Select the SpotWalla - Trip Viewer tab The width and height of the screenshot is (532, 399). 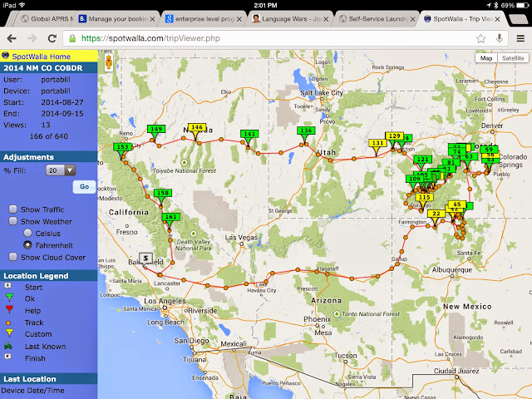(x=463, y=19)
